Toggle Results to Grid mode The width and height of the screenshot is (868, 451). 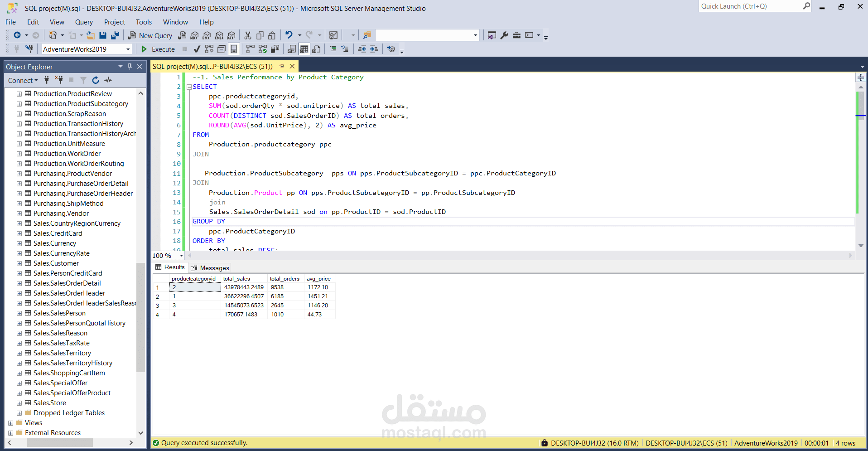304,49
